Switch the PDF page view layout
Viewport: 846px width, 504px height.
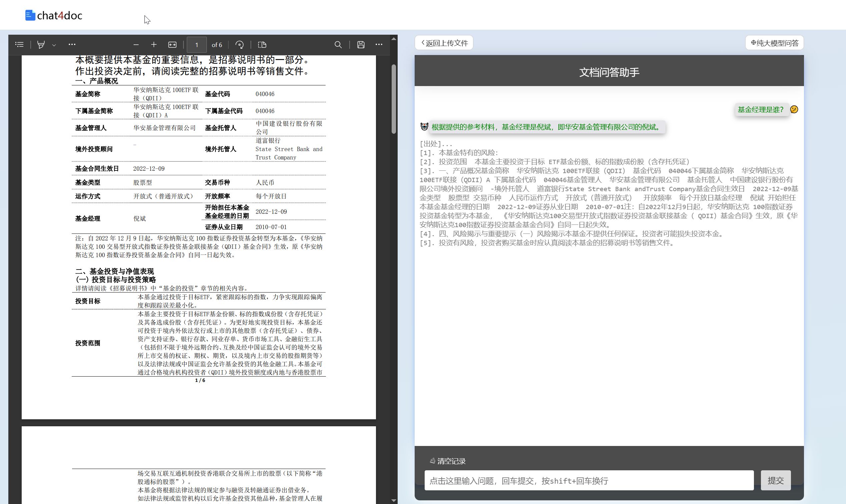click(262, 44)
